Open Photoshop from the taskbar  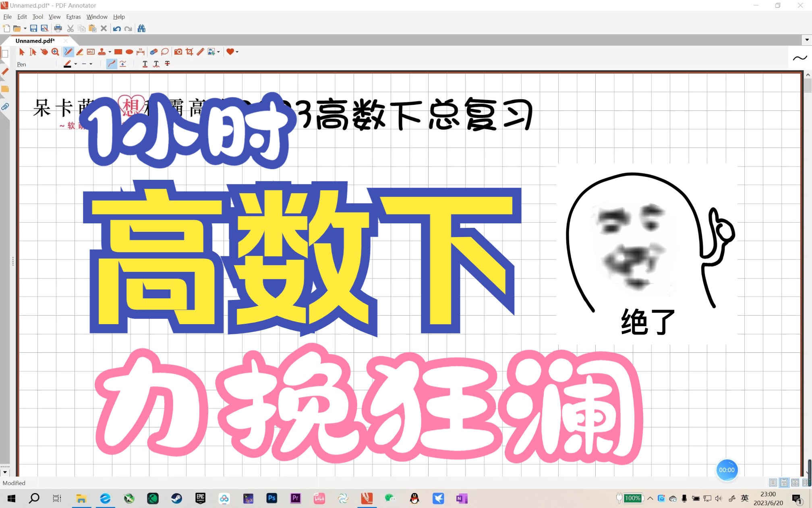point(272,498)
